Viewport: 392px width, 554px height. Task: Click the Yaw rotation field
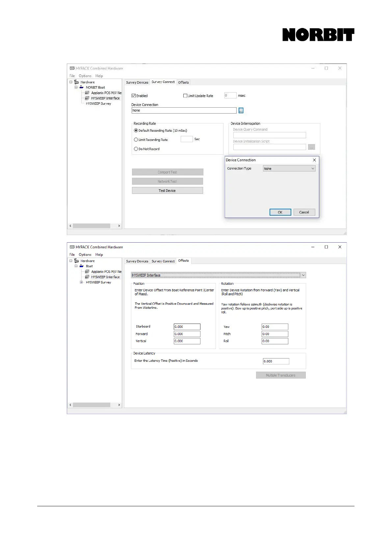click(275, 327)
